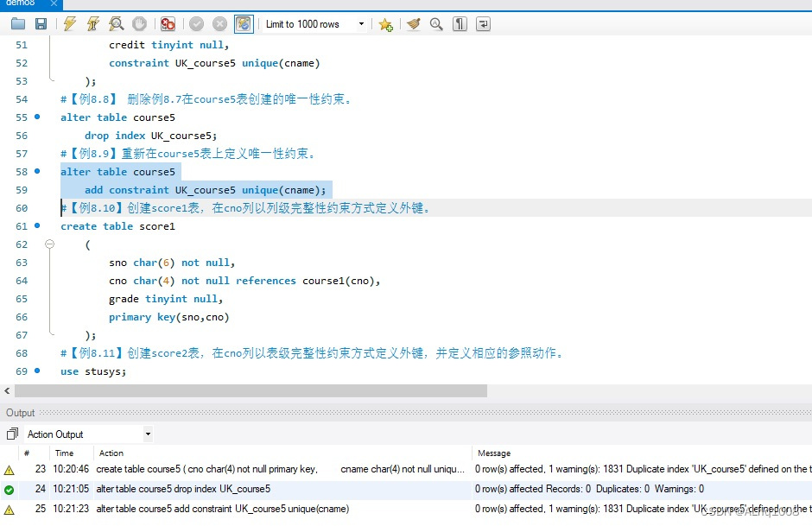Click statement marker dot on line 58
The height and width of the screenshot is (526, 812).
[x=37, y=171]
